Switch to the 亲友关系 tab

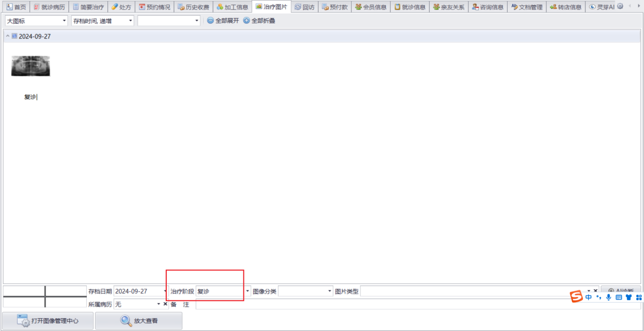449,7
